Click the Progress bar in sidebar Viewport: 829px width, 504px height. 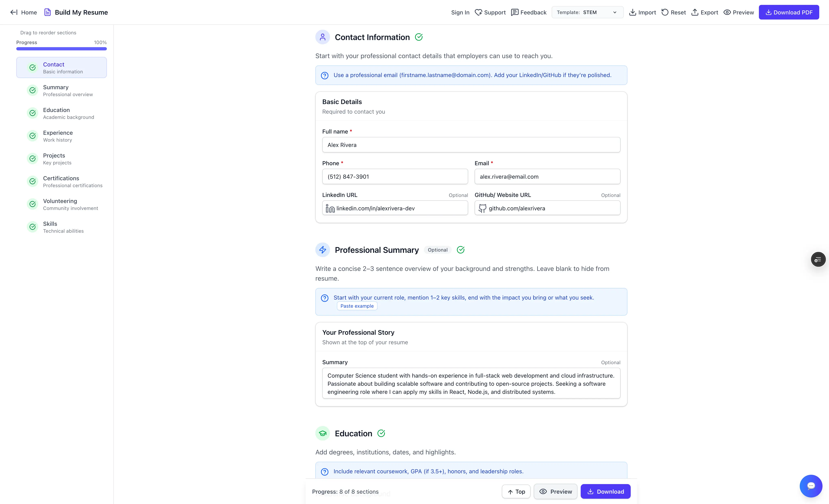pyautogui.click(x=62, y=49)
